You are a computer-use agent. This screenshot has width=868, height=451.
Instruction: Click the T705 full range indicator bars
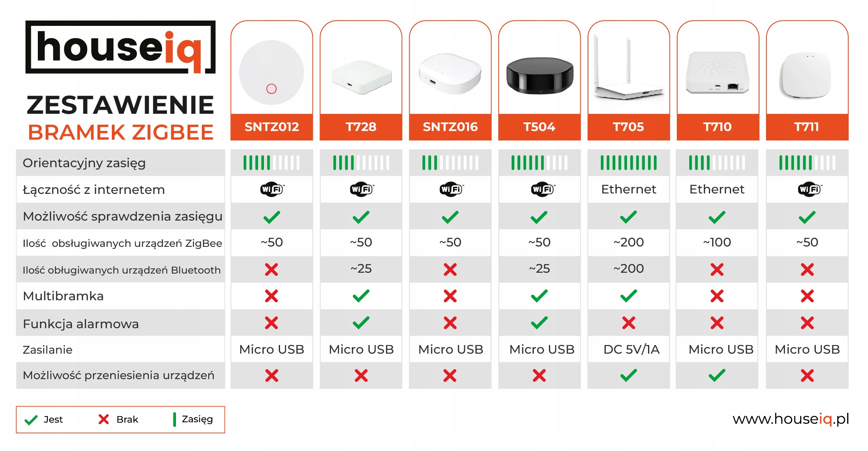628,163
